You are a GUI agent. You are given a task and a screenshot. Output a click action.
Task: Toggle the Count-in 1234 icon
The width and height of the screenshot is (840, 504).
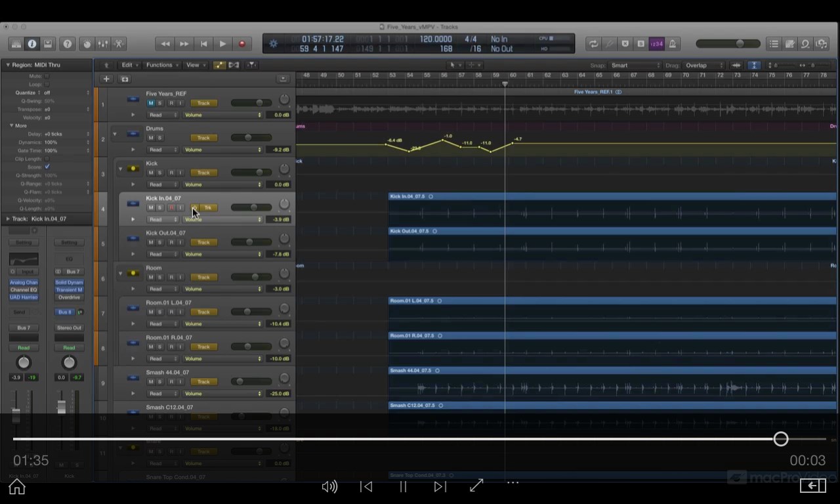(656, 43)
